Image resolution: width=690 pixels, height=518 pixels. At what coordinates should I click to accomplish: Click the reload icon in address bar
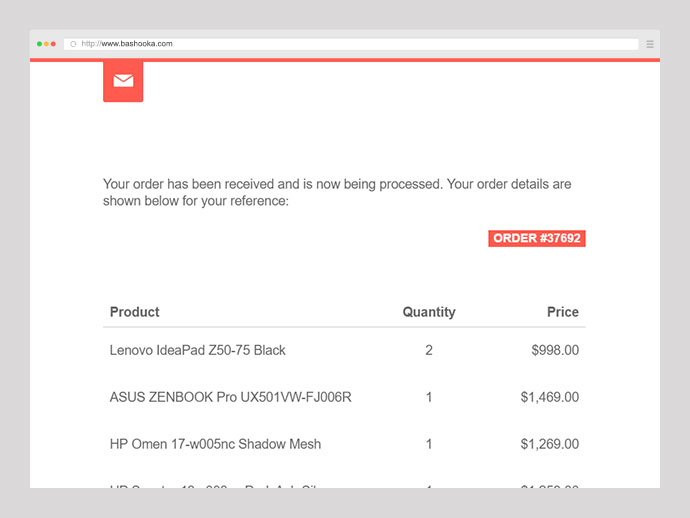pos(73,44)
